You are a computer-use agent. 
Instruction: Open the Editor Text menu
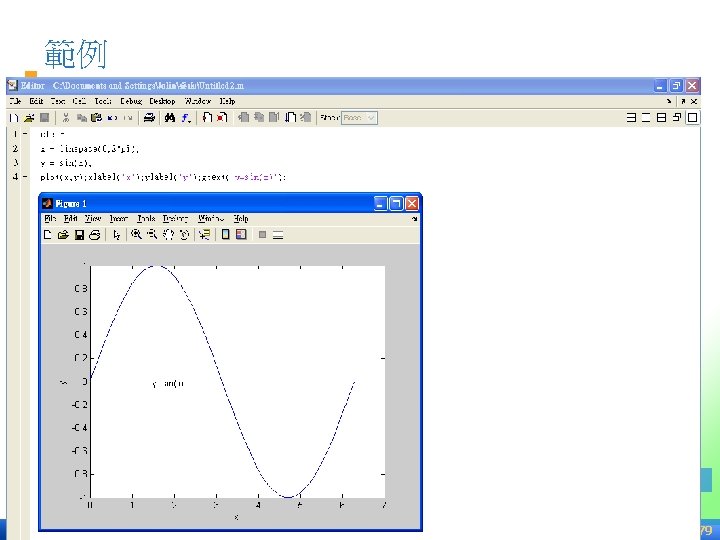[x=58, y=101]
